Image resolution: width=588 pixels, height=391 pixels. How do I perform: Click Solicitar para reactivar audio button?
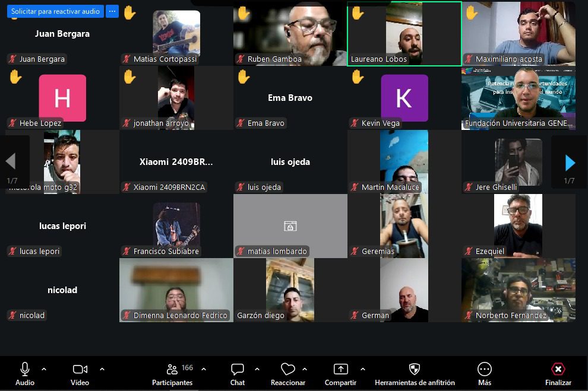pos(55,11)
